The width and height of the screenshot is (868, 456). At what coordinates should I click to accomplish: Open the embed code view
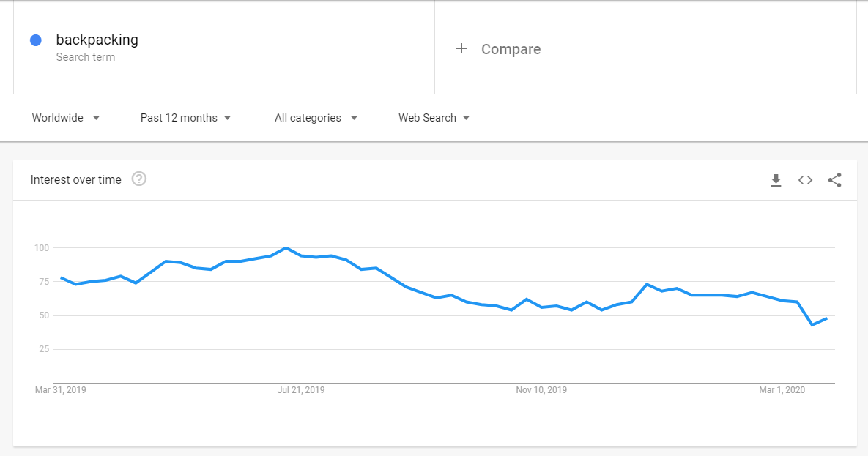pyautogui.click(x=805, y=179)
